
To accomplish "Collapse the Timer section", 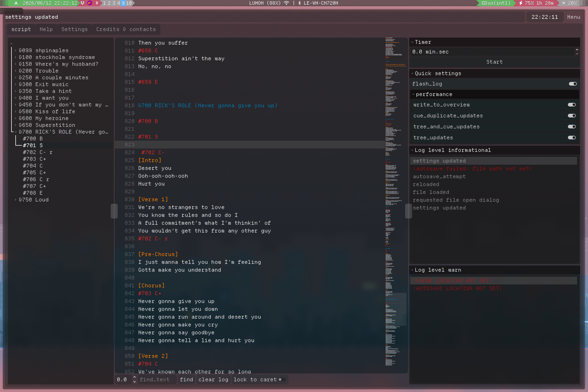I will tap(412, 42).
